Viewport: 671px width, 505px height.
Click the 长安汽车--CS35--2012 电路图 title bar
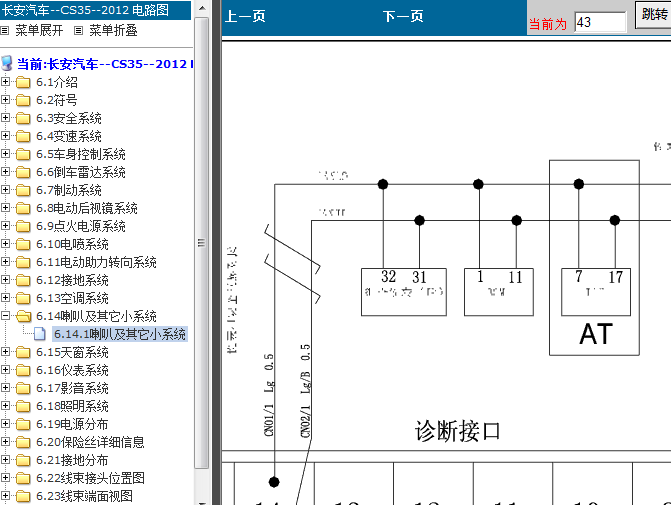click(95, 10)
